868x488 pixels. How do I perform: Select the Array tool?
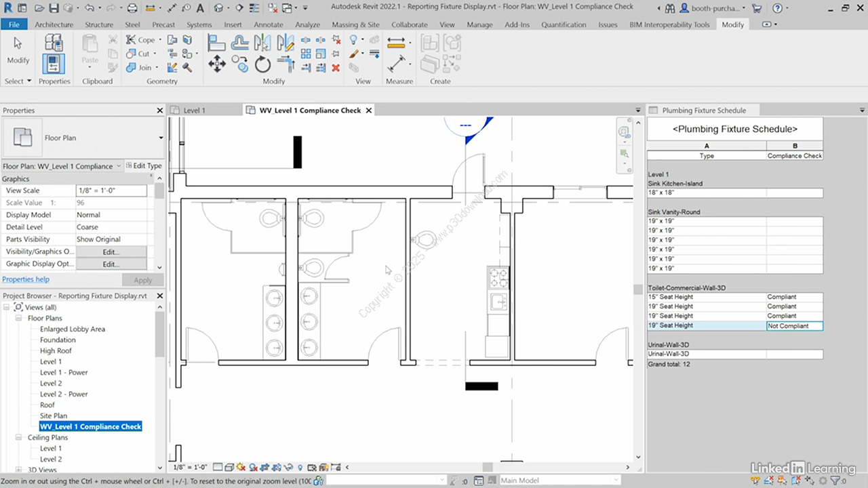(x=305, y=54)
